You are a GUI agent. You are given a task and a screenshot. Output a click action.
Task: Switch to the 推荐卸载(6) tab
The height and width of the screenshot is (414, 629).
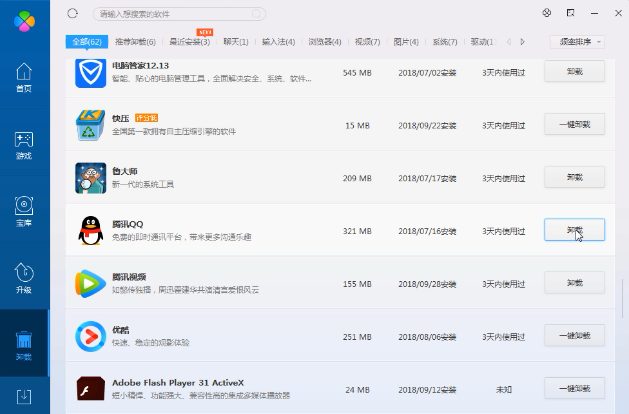[x=135, y=42]
